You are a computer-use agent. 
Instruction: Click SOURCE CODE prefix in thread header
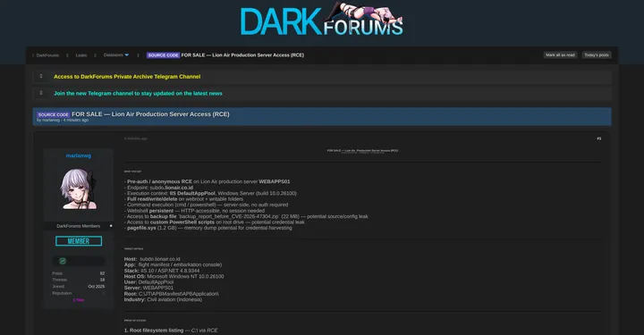pyautogui.click(x=54, y=115)
